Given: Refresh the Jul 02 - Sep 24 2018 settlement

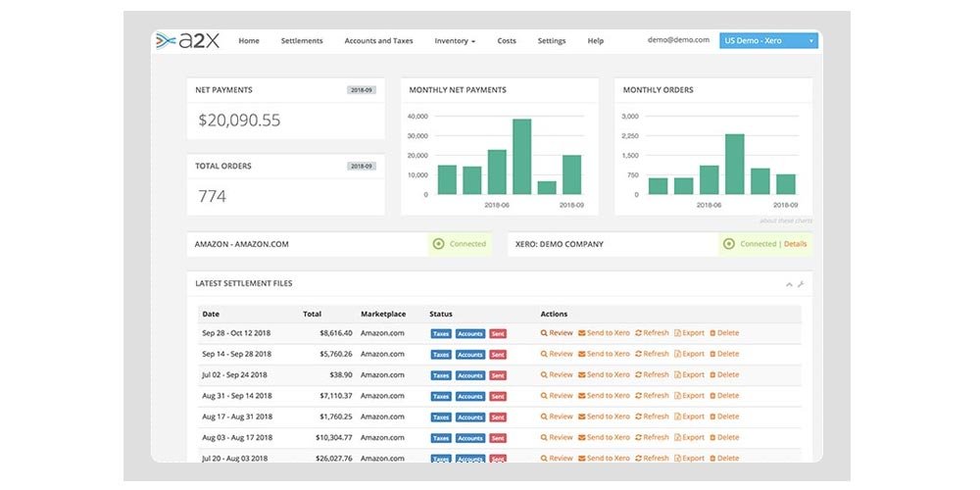Looking at the screenshot, I should (x=652, y=375).
